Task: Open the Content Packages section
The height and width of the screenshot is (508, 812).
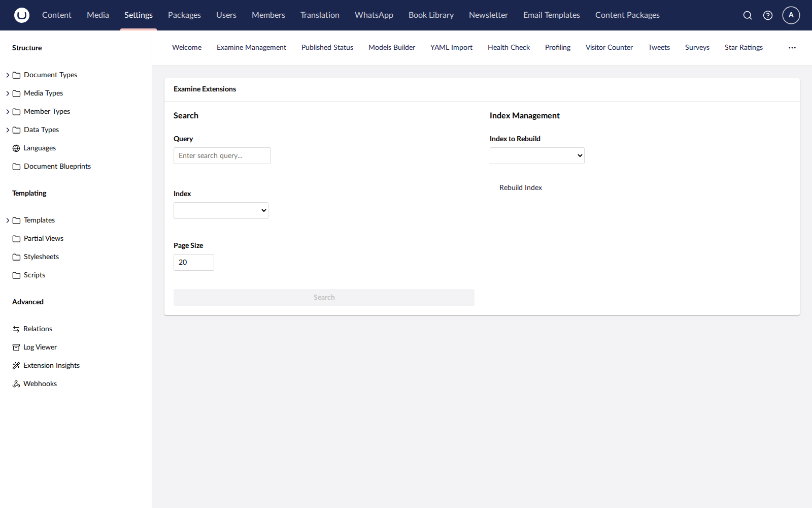Action: [x=627, y=15]
